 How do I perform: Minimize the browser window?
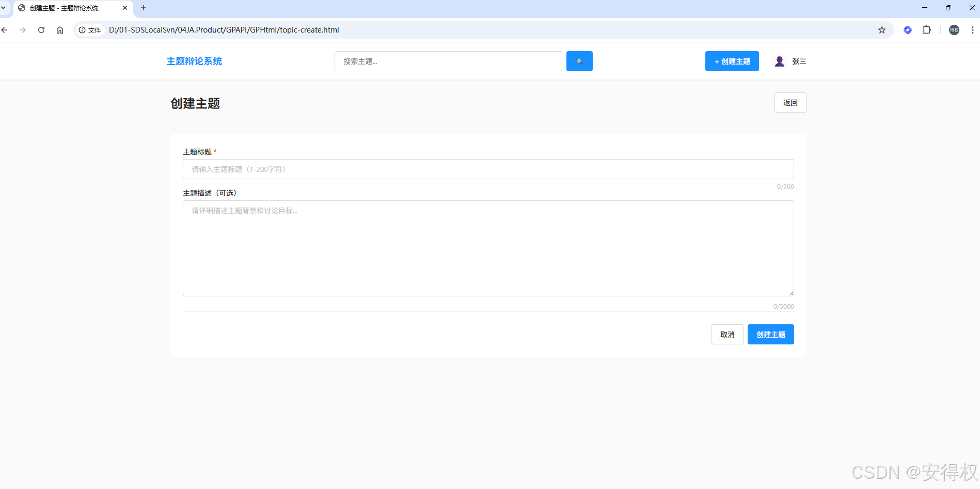[925, 8]
